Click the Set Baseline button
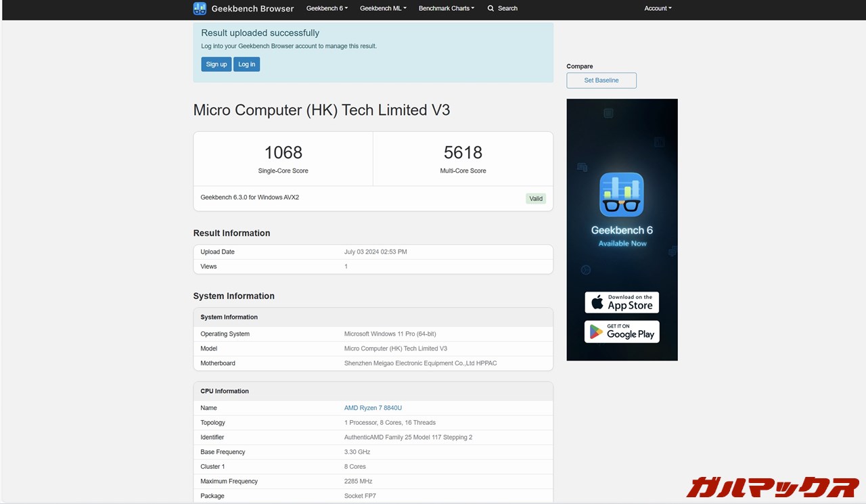 tap(601, 80)
